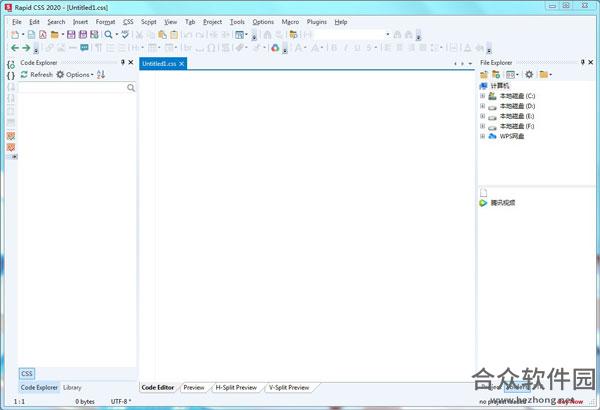This screenshot has height=410, width=600.
Task: Close the Code Explorer panel
Action: 131,62
